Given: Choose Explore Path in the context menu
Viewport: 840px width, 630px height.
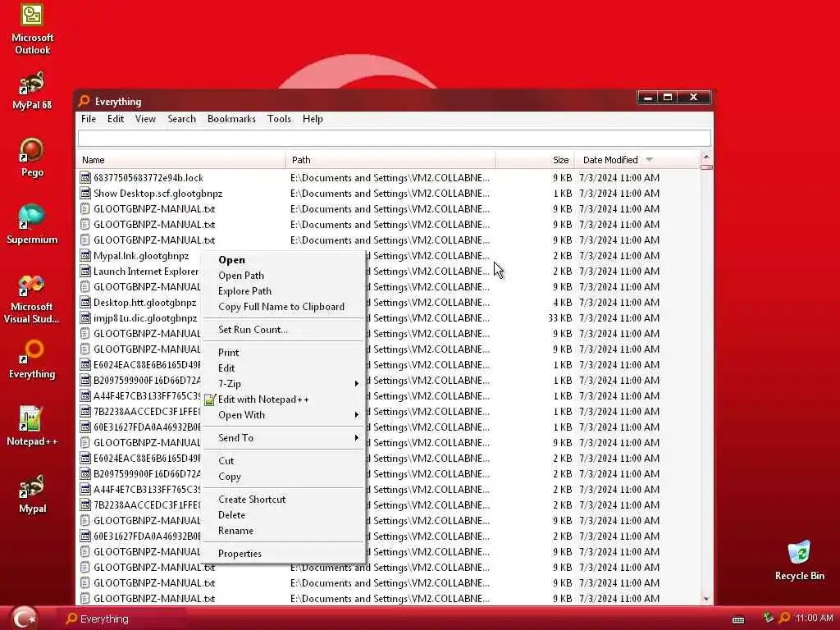Looking at the screenshot, I should coord(283,291).
